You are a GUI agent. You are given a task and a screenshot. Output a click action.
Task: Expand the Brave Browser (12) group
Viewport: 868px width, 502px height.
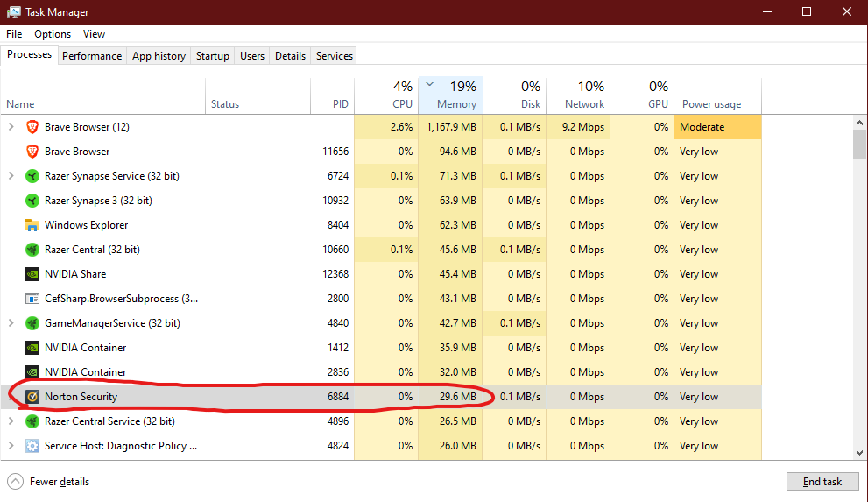click(x=11, y=127)
